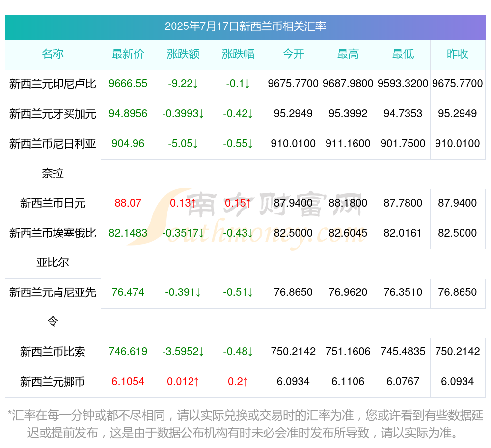491x448 pixels.
Task: Click the red latest price 6.1054
Action: (x=128, y=382)
